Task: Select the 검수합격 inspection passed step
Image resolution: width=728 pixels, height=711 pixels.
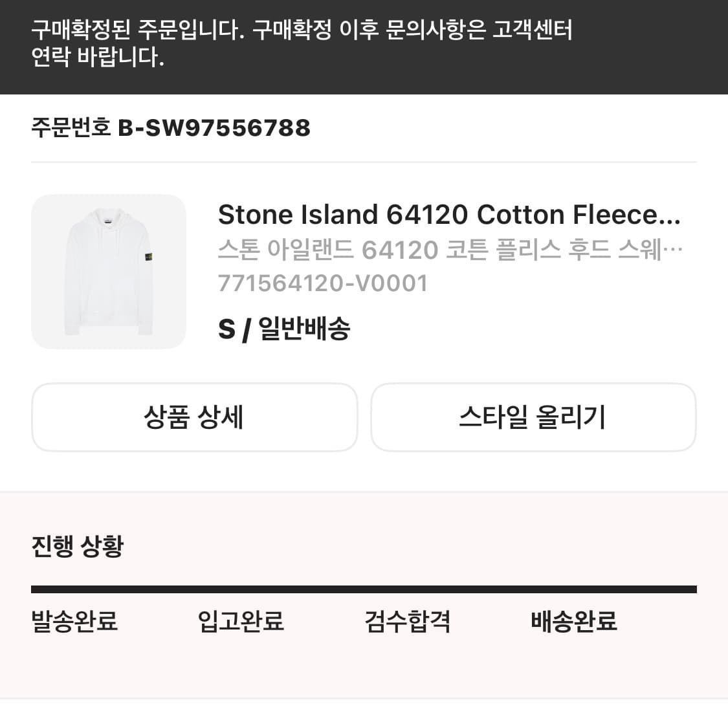Action: (x=408, y=622)
